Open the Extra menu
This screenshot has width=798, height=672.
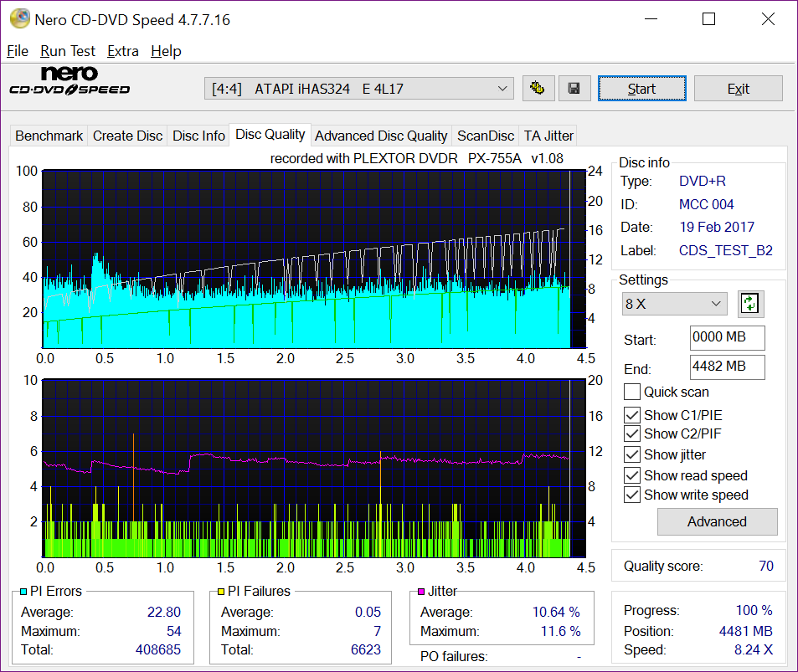(123, 51)
